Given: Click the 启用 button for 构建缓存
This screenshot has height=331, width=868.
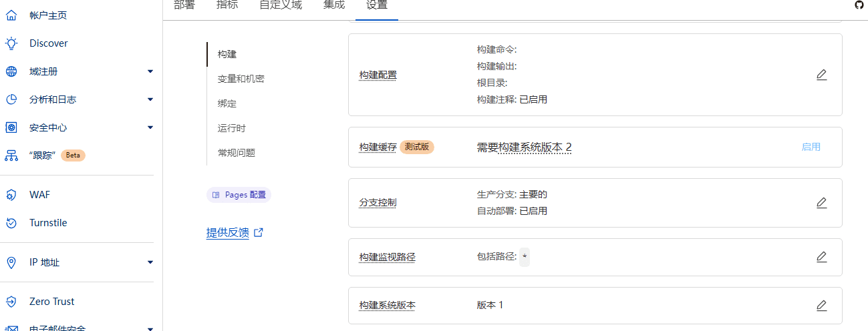Looking at the screenshot, I should (x=811, y=147).
